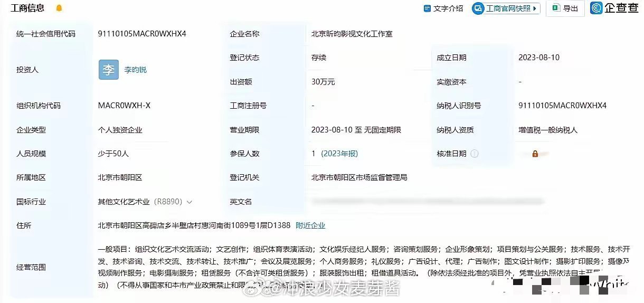Select credit code 91110105MACR0WXHX4 under 统一社会信用代码
The height and width of the screenshot is (303, 644).
coord(142,34)
